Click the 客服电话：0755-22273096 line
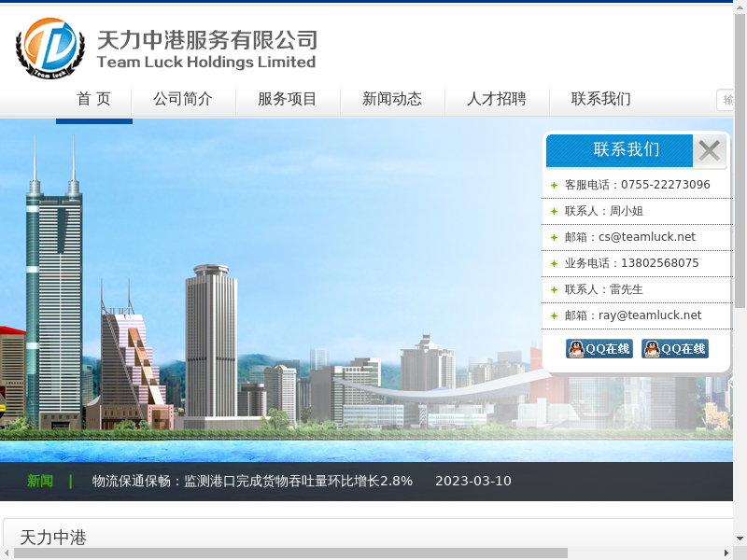This screenshot has height=560, width=747. coord(638,185)
